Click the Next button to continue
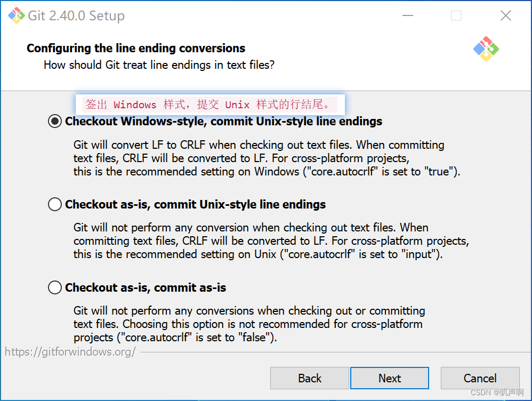Image resolution: width=532 pixels, height=401 pixels. pos(389,378)
